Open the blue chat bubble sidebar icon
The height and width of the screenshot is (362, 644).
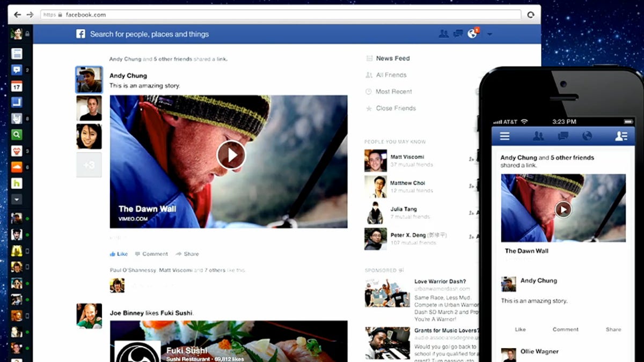click(17, 70)
